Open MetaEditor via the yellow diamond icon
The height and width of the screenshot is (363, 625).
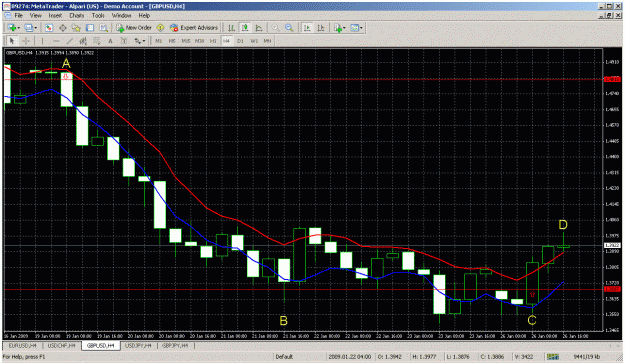pyautogui.click(x=160, y=27)
